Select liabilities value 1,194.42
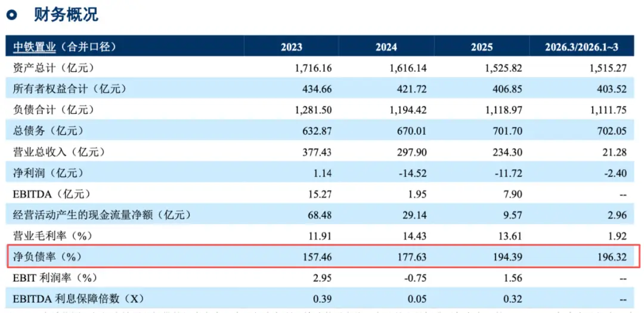This screenshot has height=313, width=644. [407, 110]
